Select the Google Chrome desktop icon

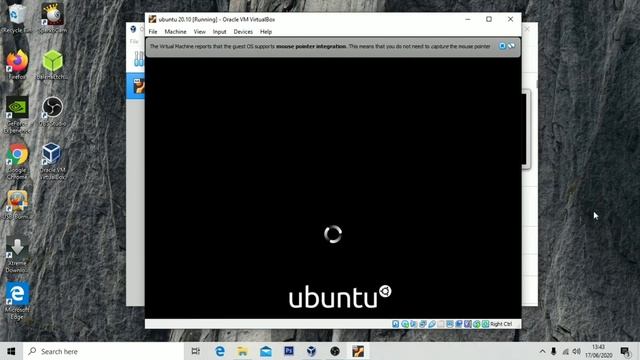coord(17,162)
